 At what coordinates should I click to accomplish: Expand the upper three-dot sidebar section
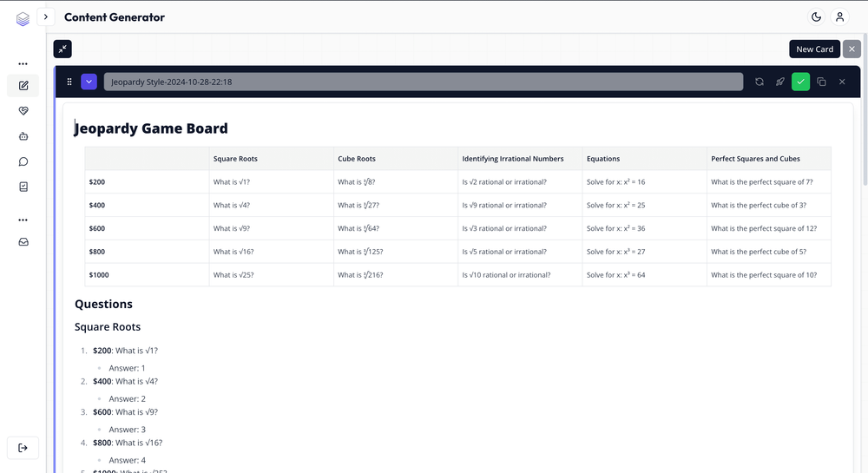[23, 63]
